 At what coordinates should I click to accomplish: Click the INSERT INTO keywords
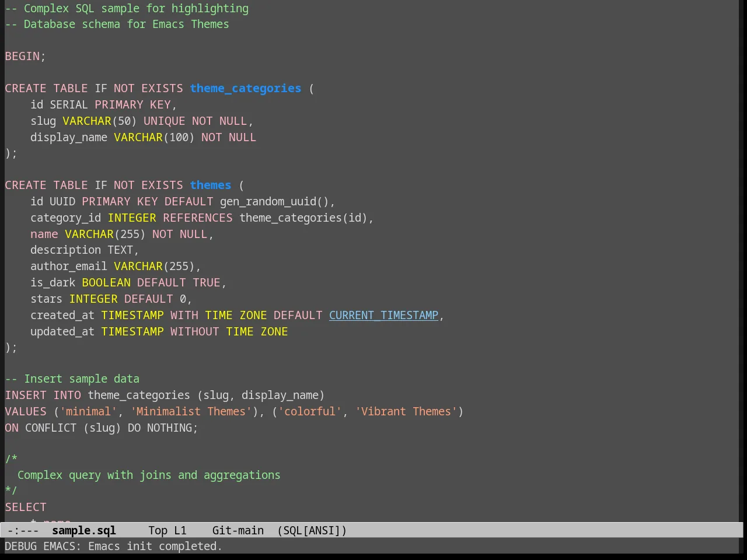[43, 395]
